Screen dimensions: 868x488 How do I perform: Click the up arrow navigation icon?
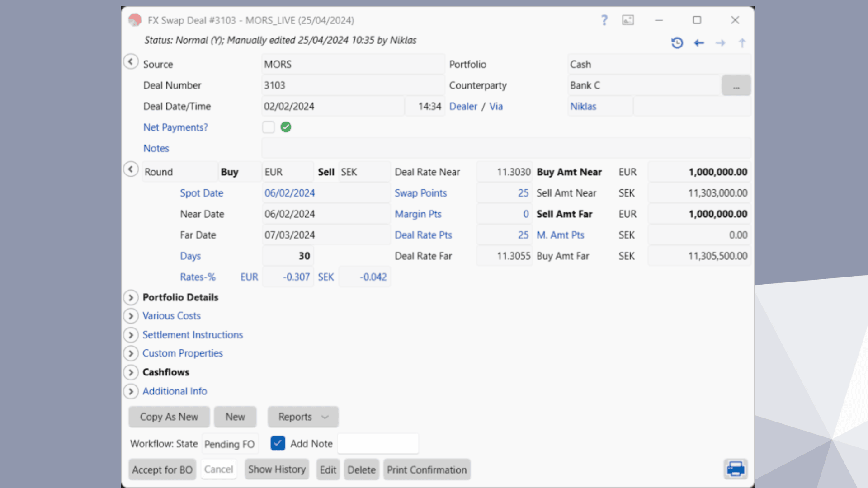[742, 43]
